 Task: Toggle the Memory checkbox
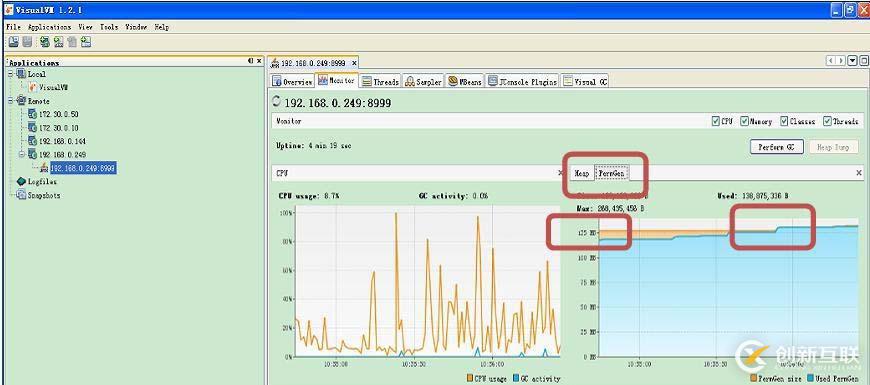tap(744, 121)
